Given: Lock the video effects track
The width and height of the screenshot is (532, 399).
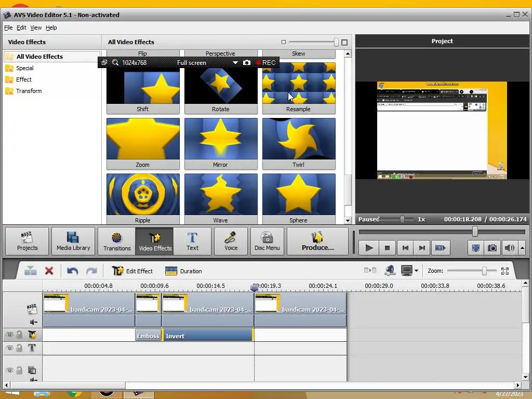Looking at the screenshot, I should coord(19,335).
